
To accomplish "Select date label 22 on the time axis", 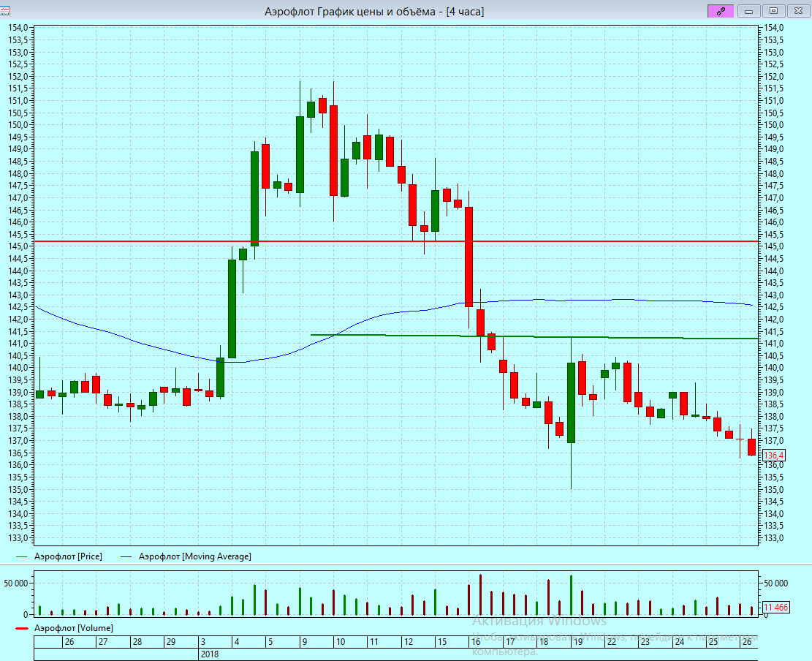I will tap(612, 642).
